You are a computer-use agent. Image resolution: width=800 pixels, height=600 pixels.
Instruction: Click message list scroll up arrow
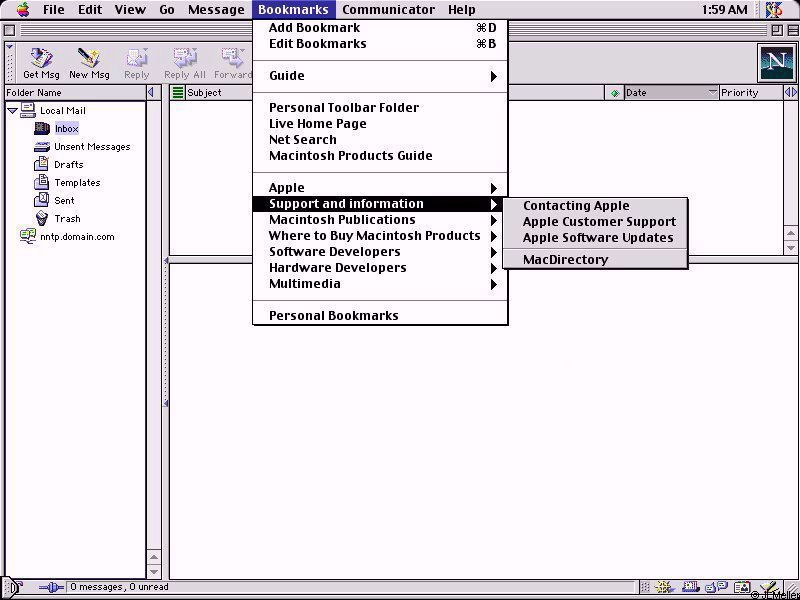click(791, 234)
